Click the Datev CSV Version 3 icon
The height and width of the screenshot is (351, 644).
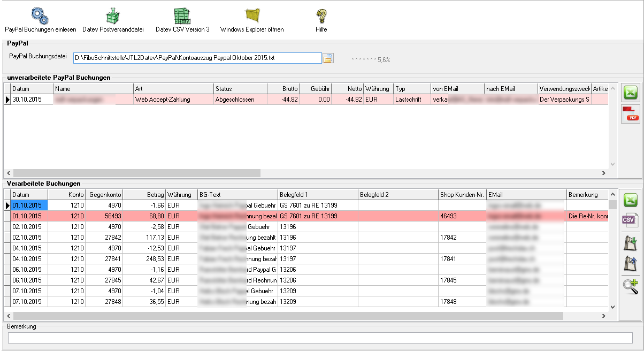[182, 16]
